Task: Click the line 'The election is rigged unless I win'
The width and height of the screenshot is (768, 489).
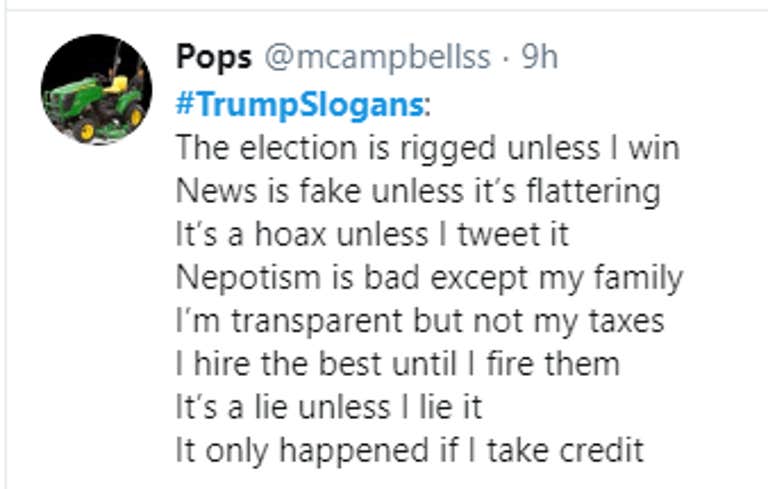Action: (428, 148)
